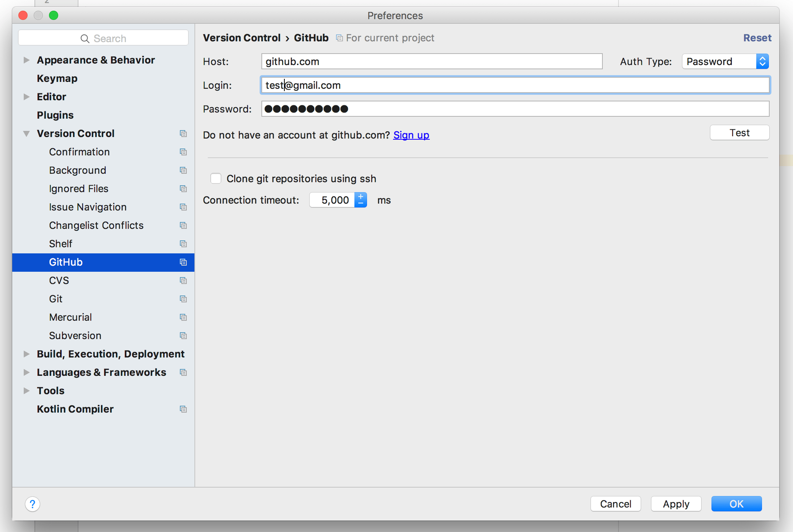The height and width of the screenshot is (532, 793).
Task: Enable 'Clone git repositories using ssh'
Action: (216, 178)
